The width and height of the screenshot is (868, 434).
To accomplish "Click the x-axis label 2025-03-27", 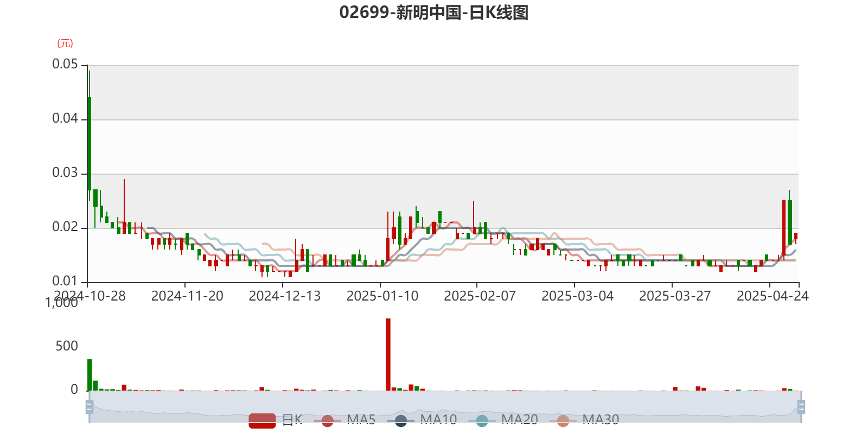I will click(675, 296).
